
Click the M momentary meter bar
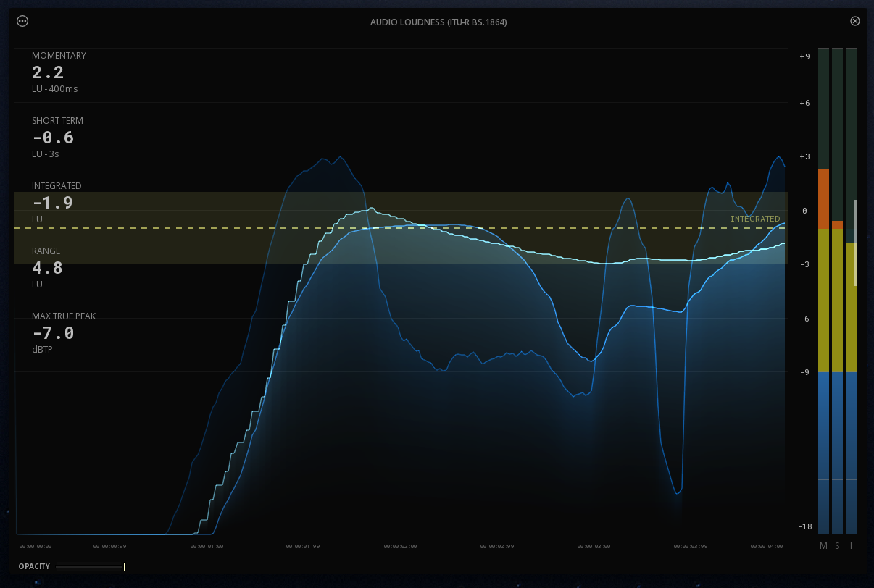823,290
